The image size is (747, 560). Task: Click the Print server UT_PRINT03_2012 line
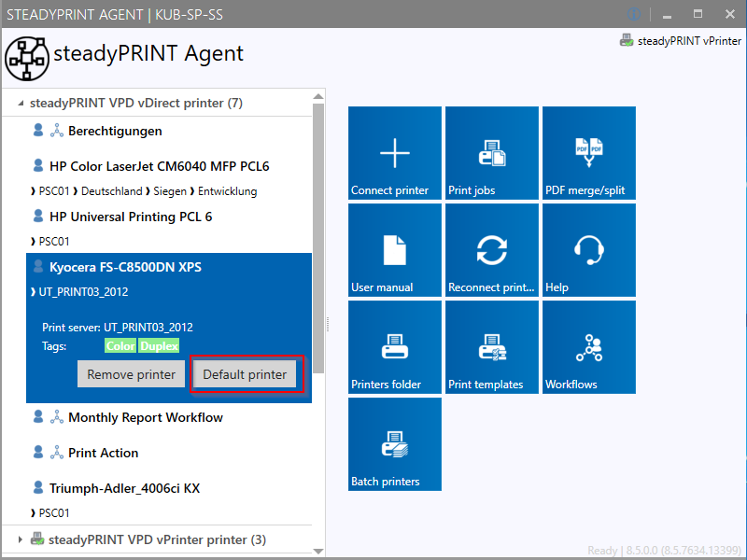click(x=118, y=328)
